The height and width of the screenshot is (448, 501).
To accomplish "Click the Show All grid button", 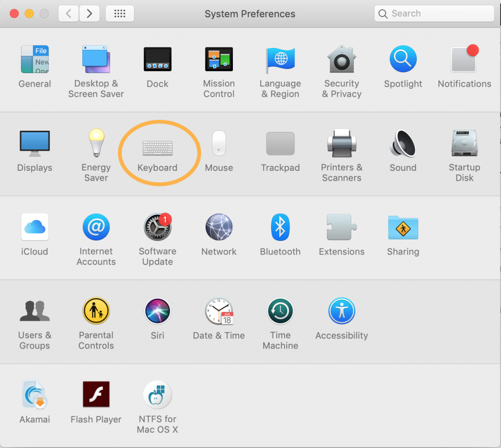I will click(x=120, y=14).
